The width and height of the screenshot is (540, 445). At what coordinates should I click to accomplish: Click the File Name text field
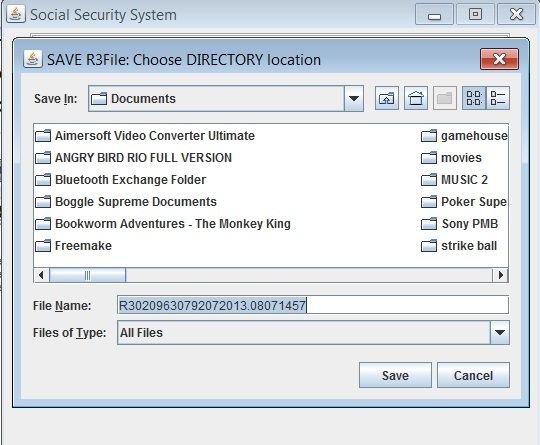pos(313,305)
